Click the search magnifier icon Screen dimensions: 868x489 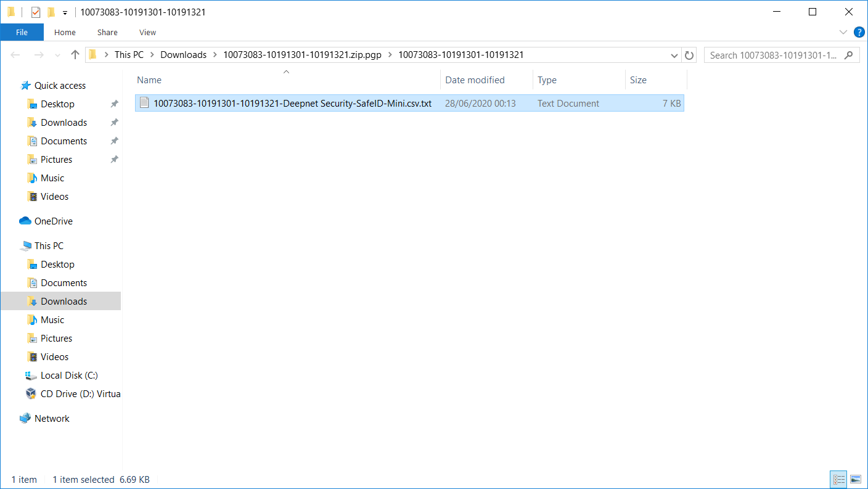(850, 55)
